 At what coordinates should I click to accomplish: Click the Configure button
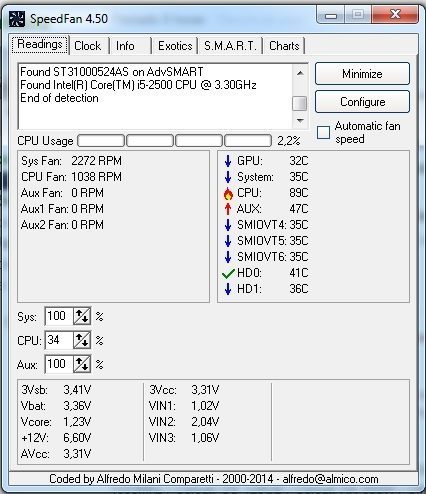362,102
